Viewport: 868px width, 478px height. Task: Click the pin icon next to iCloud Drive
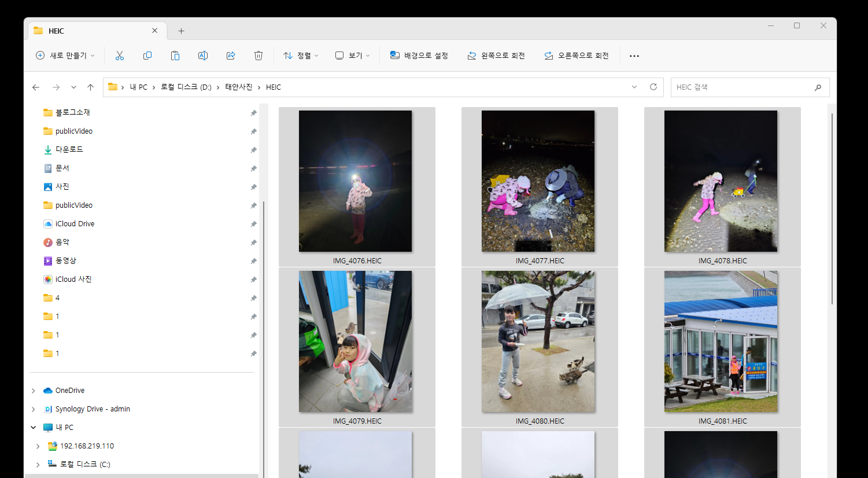(253, 224)
